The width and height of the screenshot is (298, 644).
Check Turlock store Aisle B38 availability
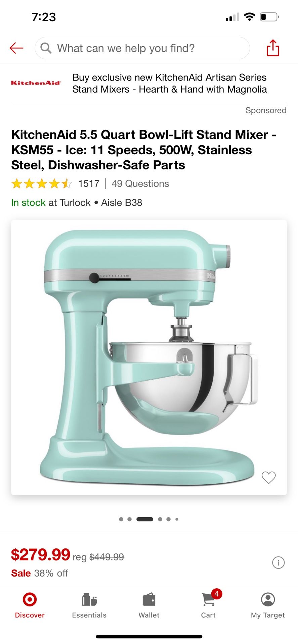pos(77,203)
